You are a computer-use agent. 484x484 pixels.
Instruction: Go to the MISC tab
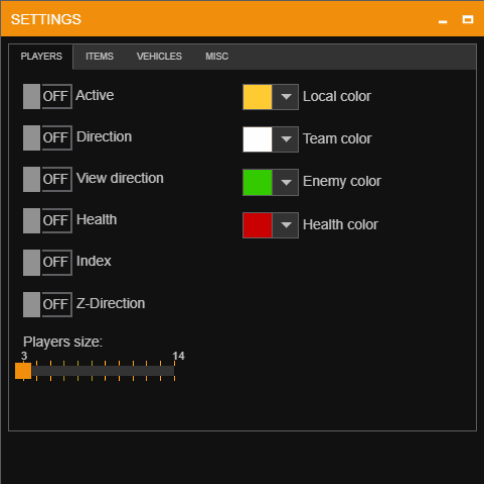click(x=217, y=56)
